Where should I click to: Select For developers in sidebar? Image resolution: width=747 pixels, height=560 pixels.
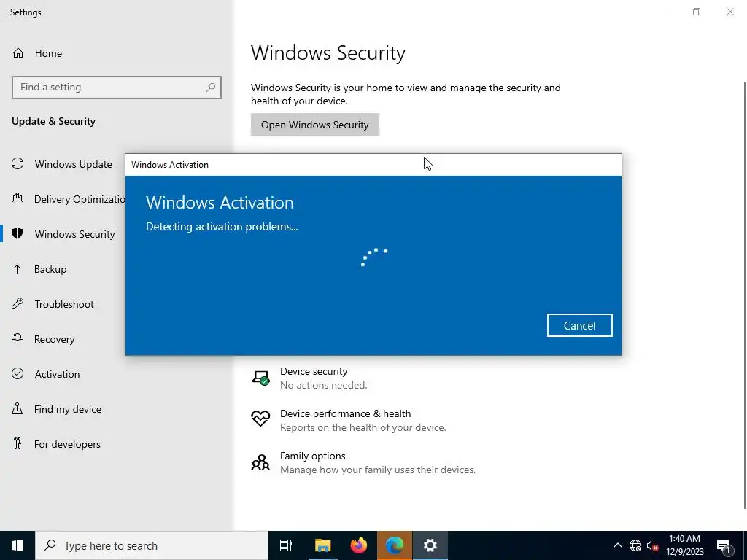pos(67,444)
